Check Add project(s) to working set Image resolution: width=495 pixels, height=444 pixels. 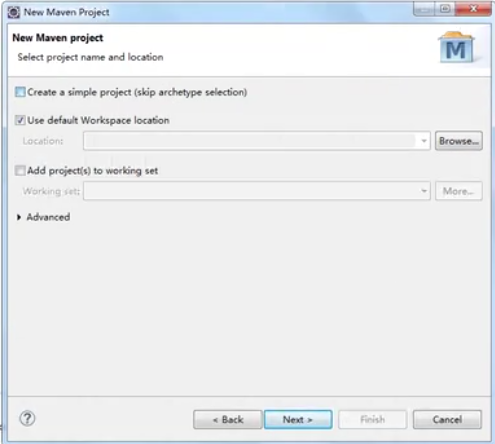[x=20, y=171]
